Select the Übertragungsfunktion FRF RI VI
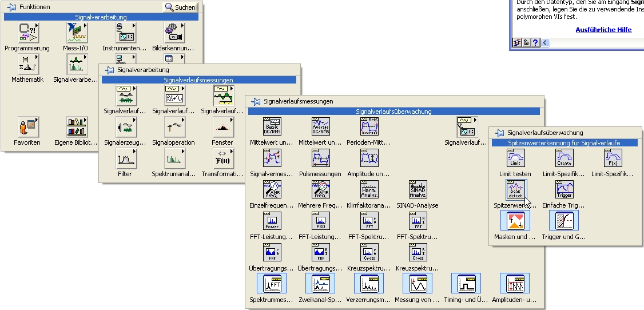 pyautogui.click(x=321, y=252)
